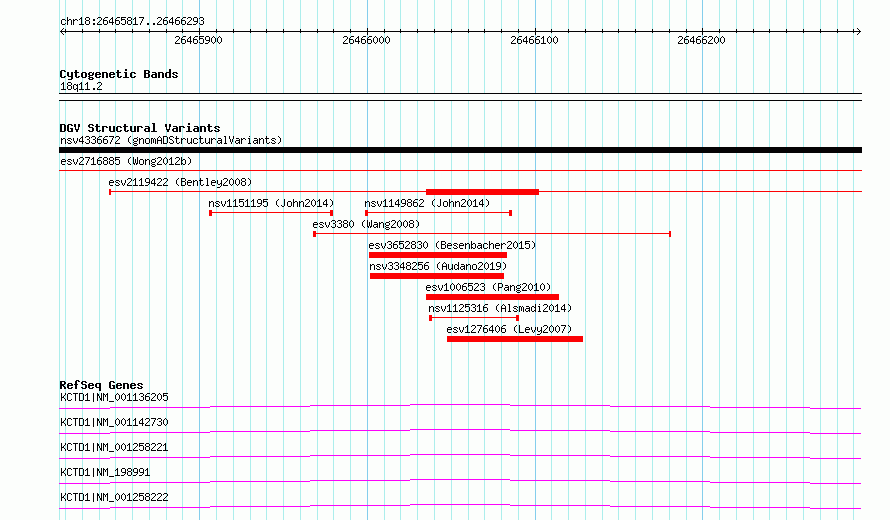Click the chr18:26465817..26466293 coordinates text
The image size is (890, 520).
[x=132, y=22]
